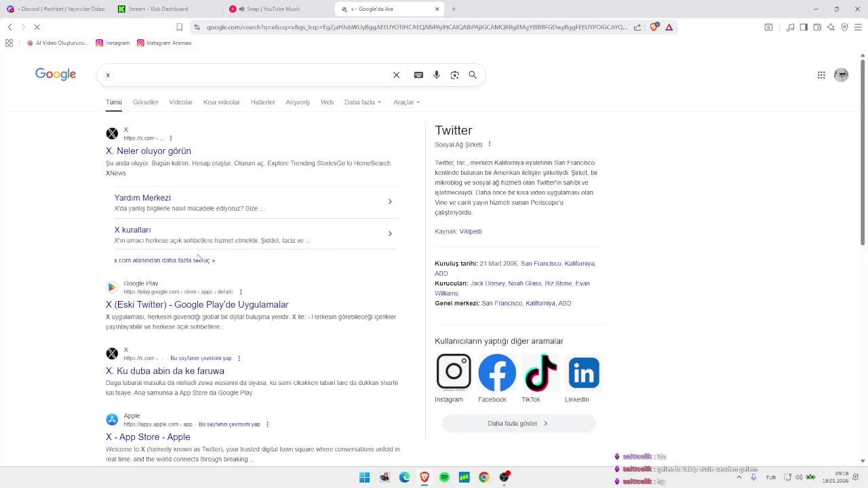Open a new browser tab with plus
Screen dimensions: 868x488
pos(454,9)
